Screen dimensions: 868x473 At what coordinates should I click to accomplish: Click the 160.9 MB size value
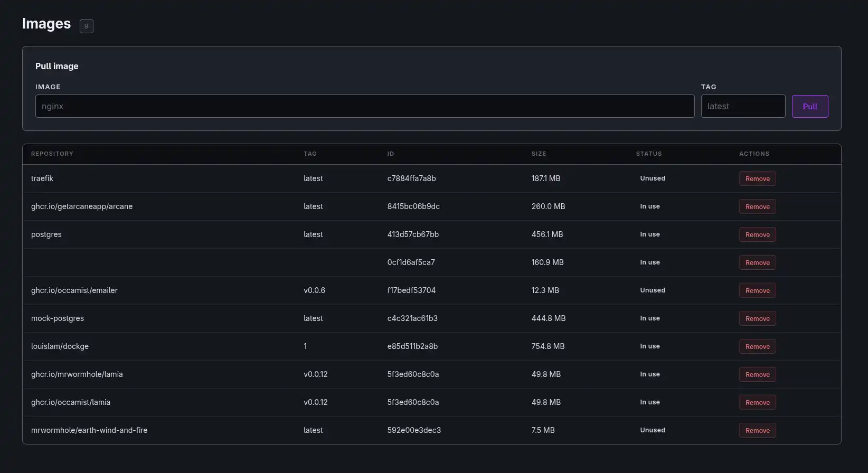[548, 262]
